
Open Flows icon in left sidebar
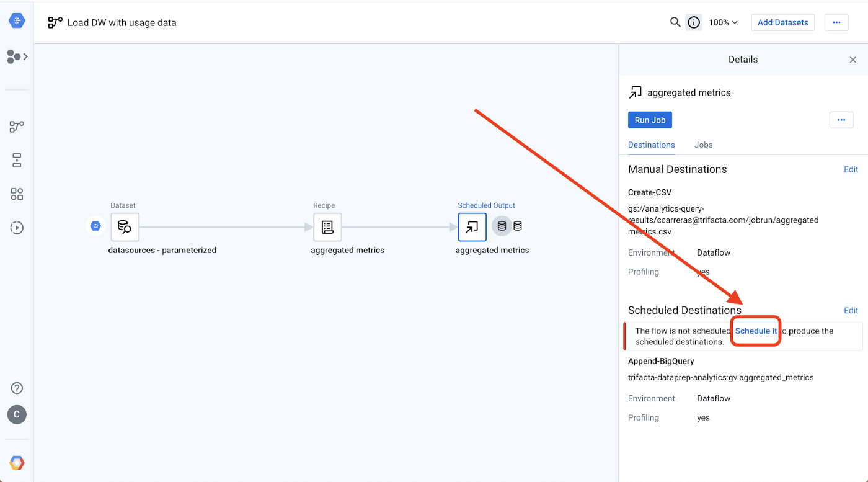(x=17, y=127)
